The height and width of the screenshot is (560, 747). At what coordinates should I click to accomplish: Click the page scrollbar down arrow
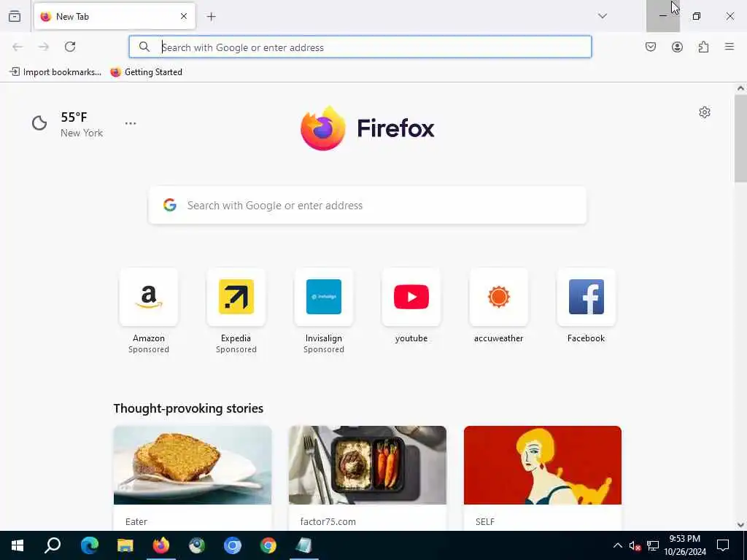click(740, 525)
